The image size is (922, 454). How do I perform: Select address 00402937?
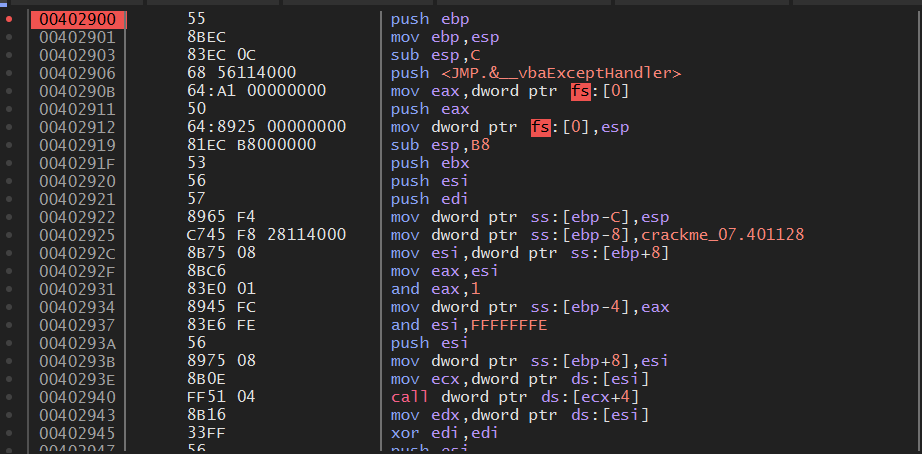tap(78, 325)
